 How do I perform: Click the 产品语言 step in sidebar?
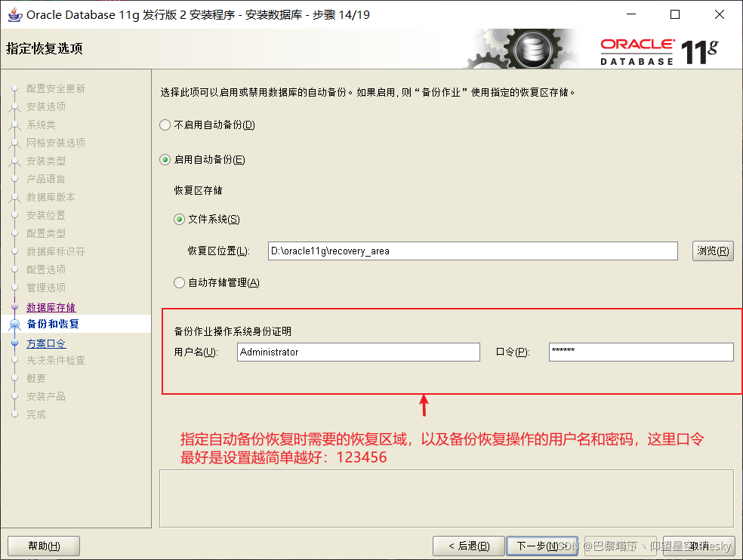coord(46,179)
